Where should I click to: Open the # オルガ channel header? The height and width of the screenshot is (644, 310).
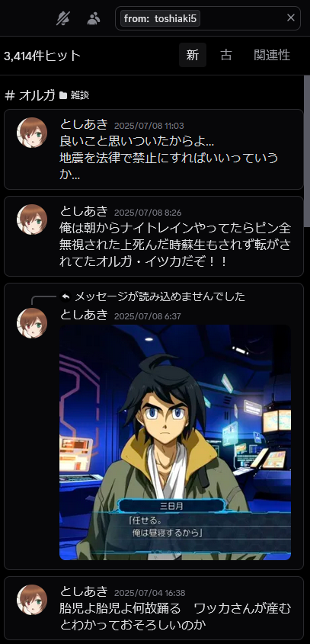tap(30, 96)
